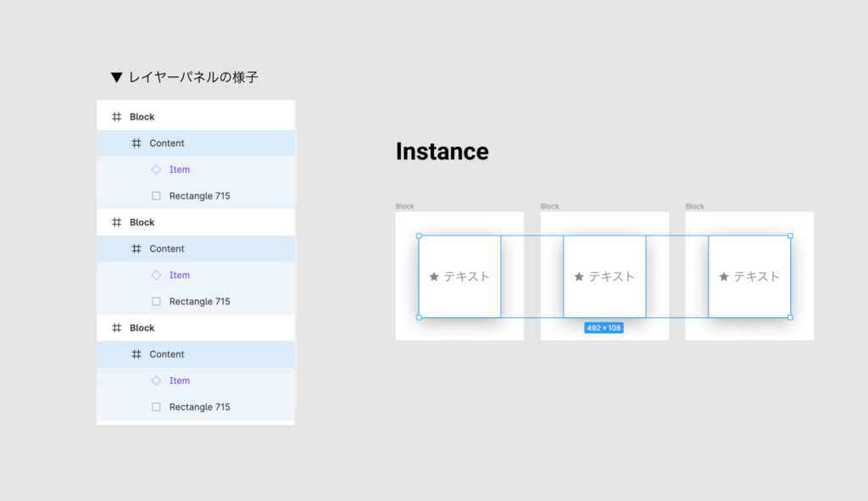Screen dimensions: 868x501
Task: Click the diamond instance icon of the top Item layer
Action: tap(156, 170)
